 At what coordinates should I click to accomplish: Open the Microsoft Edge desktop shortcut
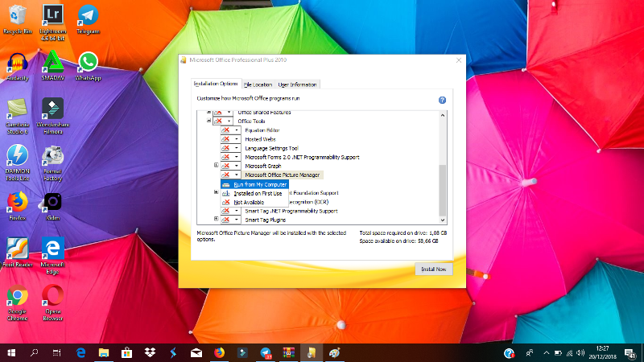pos(52,256)
